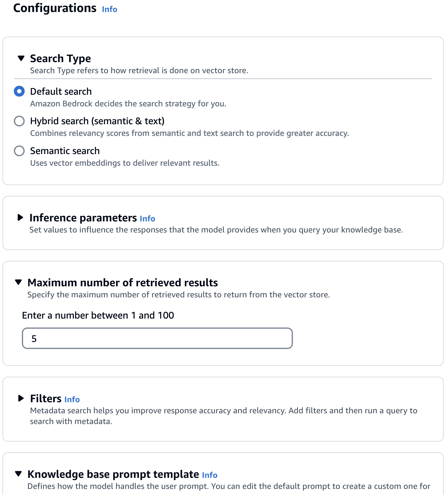
Task: Expand the Inference parameters section
Action: (x=20, y=218)
